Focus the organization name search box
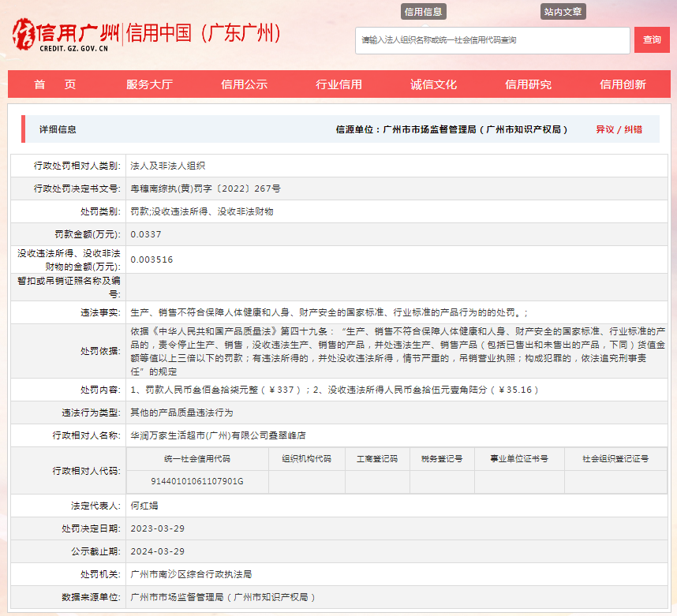This screenshot has width=677, height=616. (492, 40)
